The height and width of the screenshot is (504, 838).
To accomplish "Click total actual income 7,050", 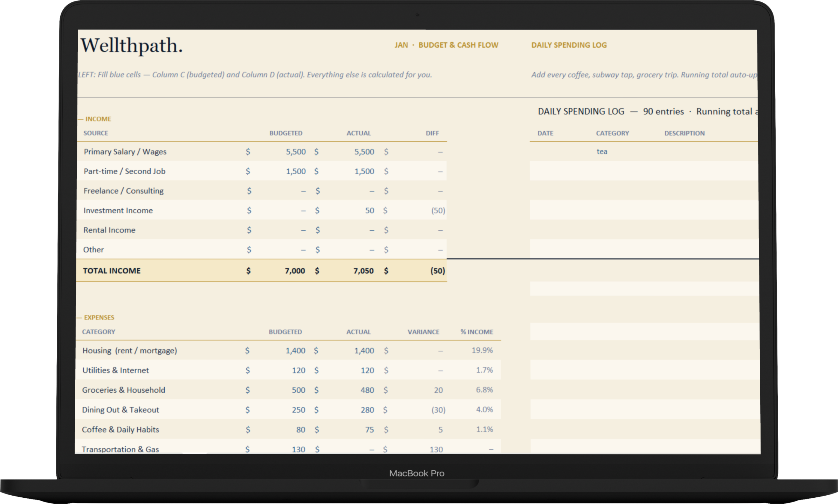I will click(x=363, y=271).
